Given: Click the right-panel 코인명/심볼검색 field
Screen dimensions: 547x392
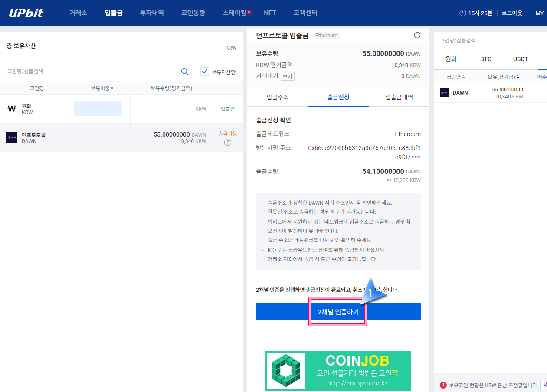Looking at the screenshot, I should point(490,40).
